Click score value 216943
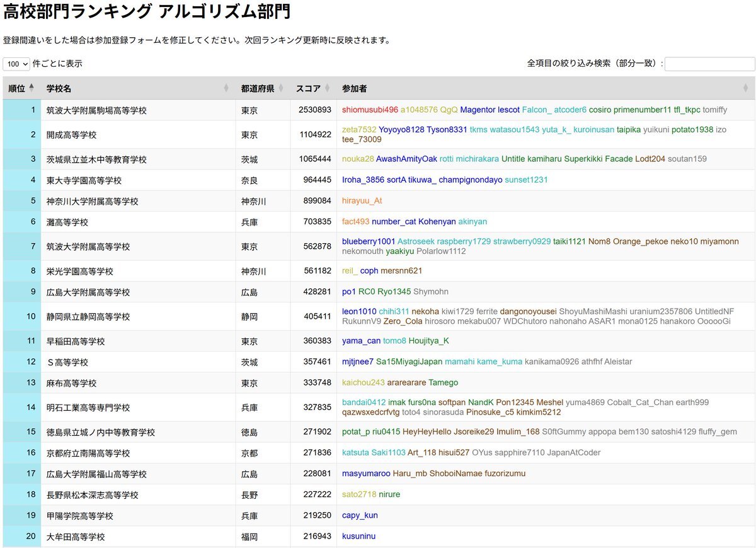 (x=318, y=536)
